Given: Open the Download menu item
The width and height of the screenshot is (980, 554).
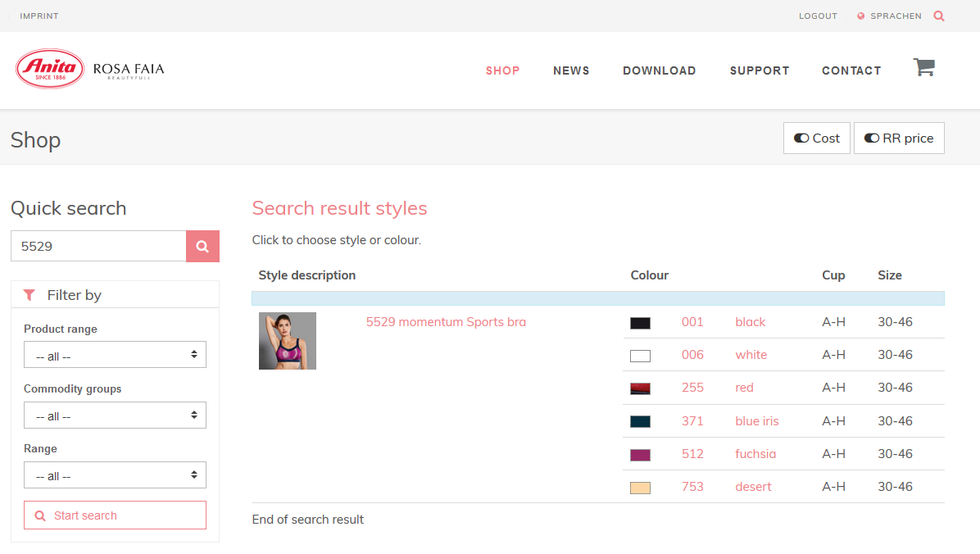Looking at the screenshot, I should tap(659, 70).
